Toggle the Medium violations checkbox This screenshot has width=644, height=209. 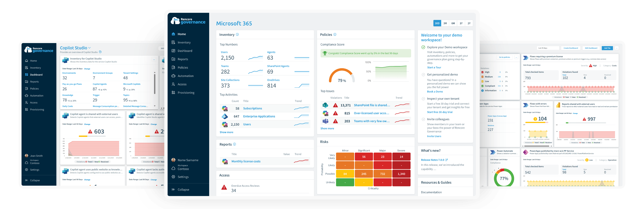482,77
